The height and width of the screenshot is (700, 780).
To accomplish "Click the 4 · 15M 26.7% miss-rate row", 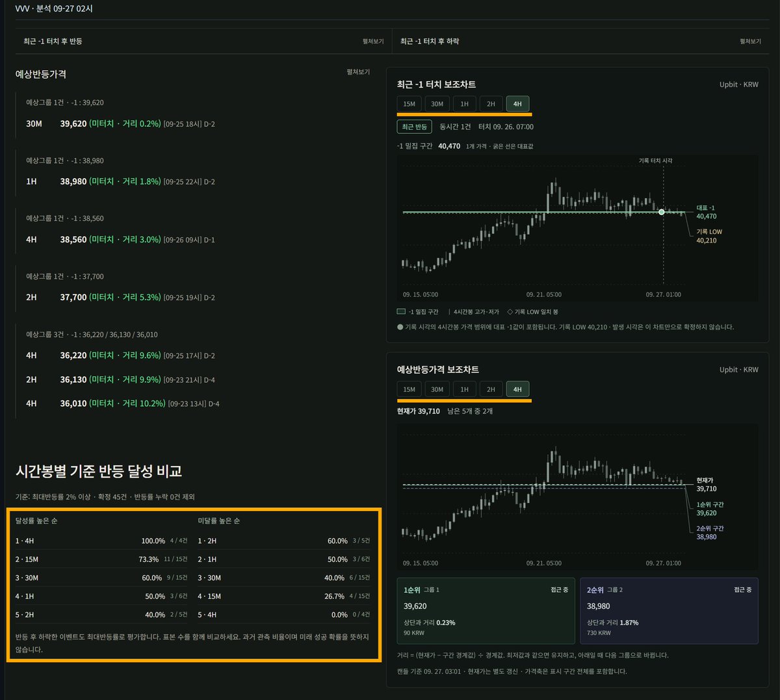I will 284,596.
